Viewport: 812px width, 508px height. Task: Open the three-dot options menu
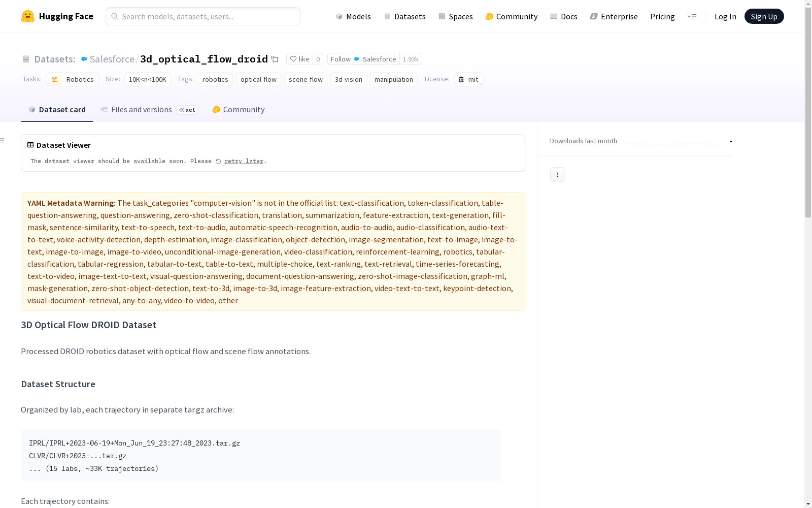557,175
